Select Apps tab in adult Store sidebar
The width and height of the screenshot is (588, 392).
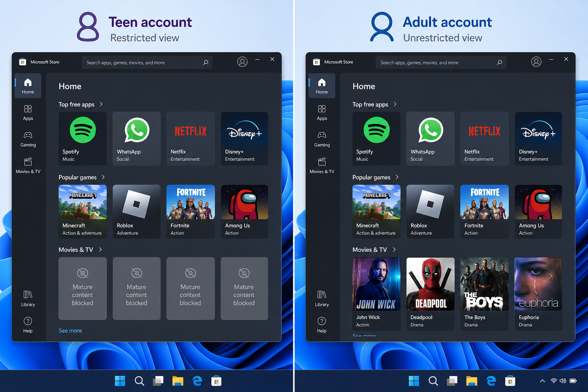click(x=322, y=113)
